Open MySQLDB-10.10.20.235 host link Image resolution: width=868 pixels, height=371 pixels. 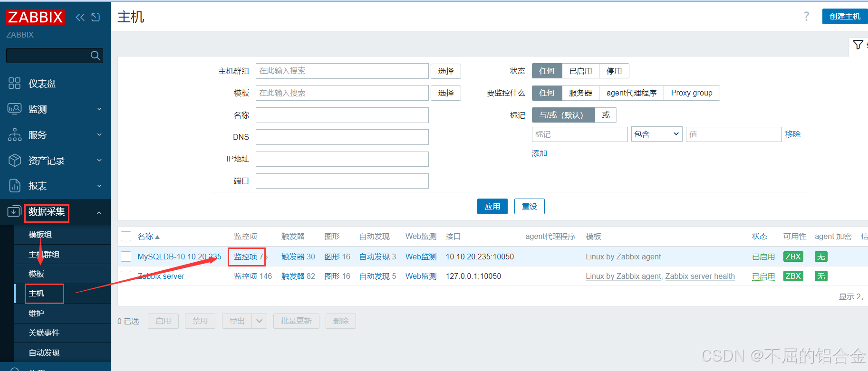(x=179, y=257)
